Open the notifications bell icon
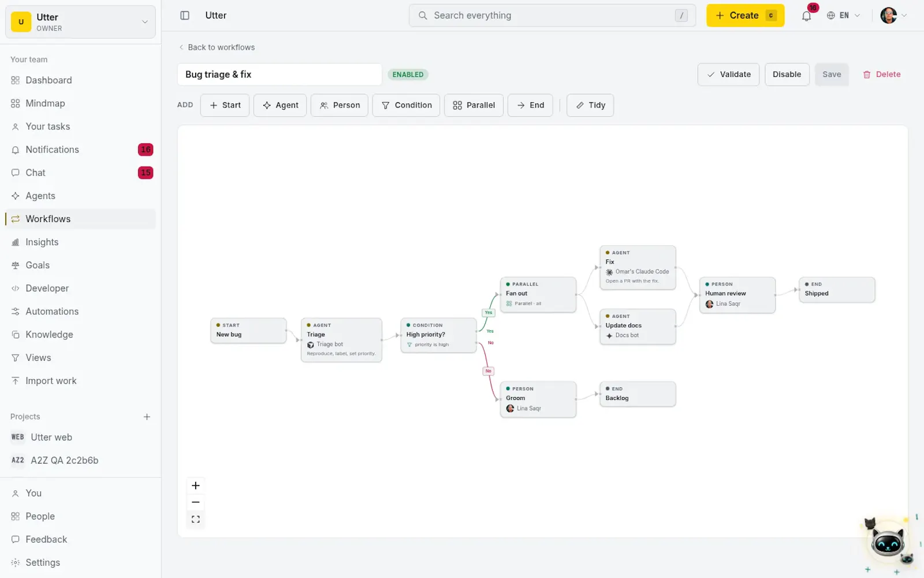 click(x=807, y=16)
